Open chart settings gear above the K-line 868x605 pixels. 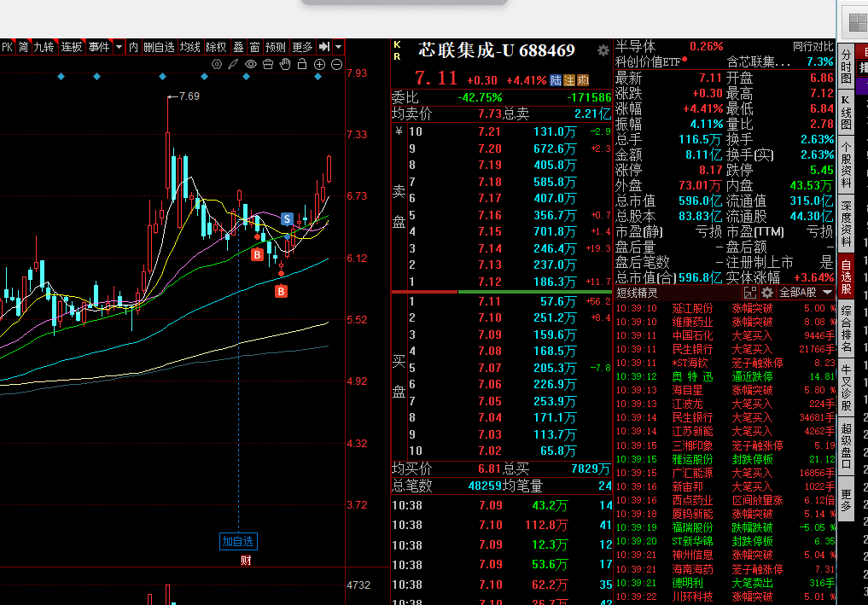(x=217, y=64)
